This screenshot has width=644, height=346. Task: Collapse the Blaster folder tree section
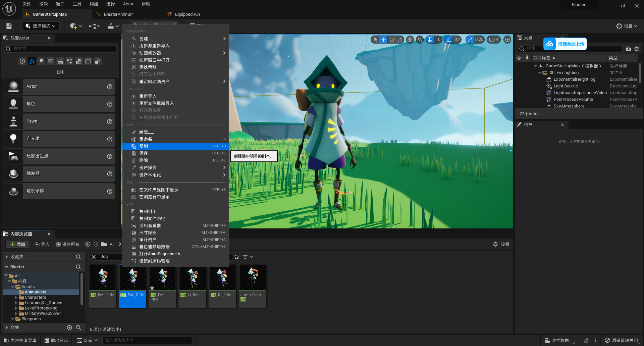pos(7,267)
